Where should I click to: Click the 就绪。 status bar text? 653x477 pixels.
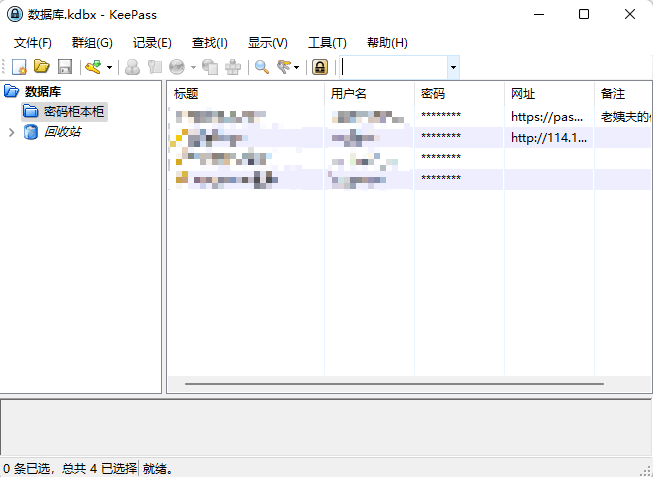click(158, 469)
